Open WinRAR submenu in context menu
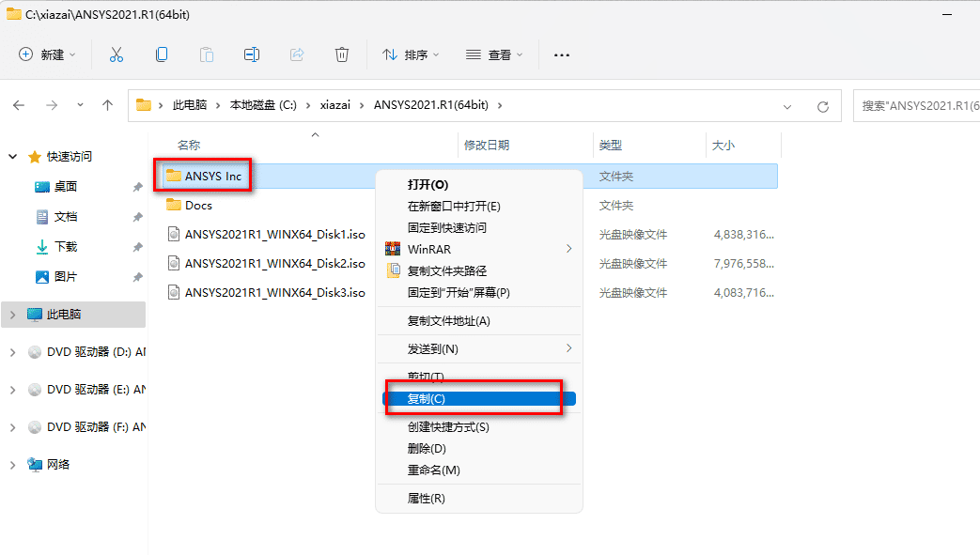980x555 pixels. (x=478, y=249)
